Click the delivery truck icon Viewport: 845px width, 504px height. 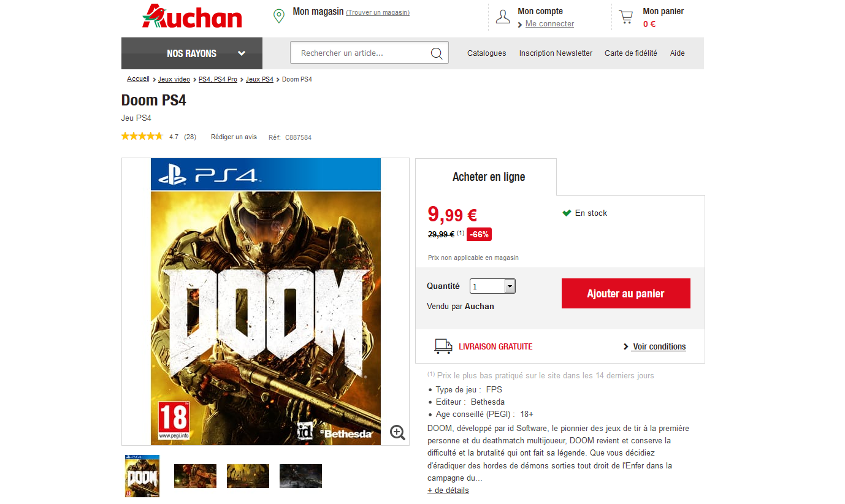click(443, 346)
